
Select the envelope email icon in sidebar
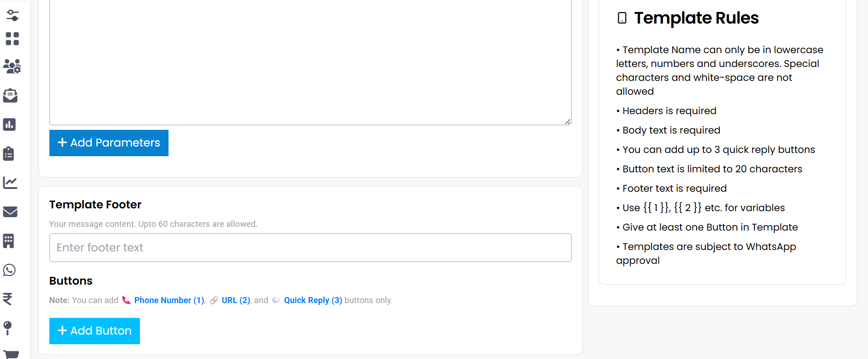tap(10, 212)
